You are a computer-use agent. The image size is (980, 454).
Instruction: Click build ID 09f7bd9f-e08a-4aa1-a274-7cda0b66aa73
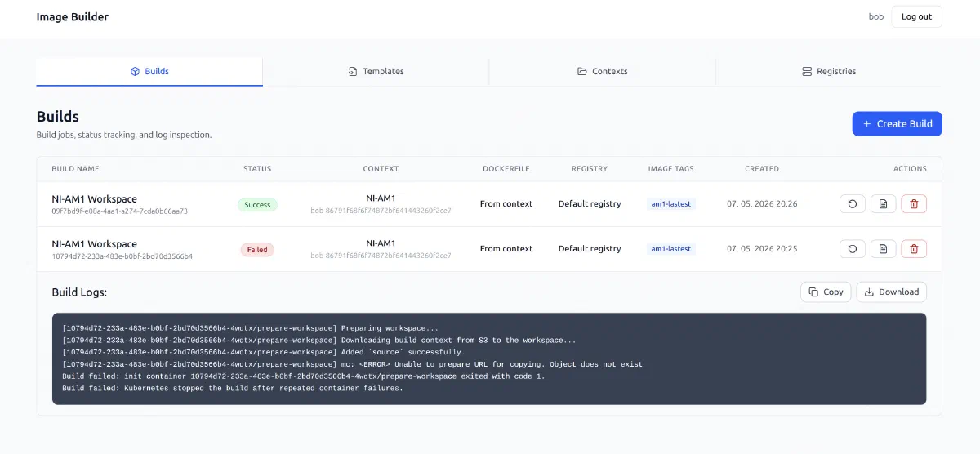coord(120,211)
